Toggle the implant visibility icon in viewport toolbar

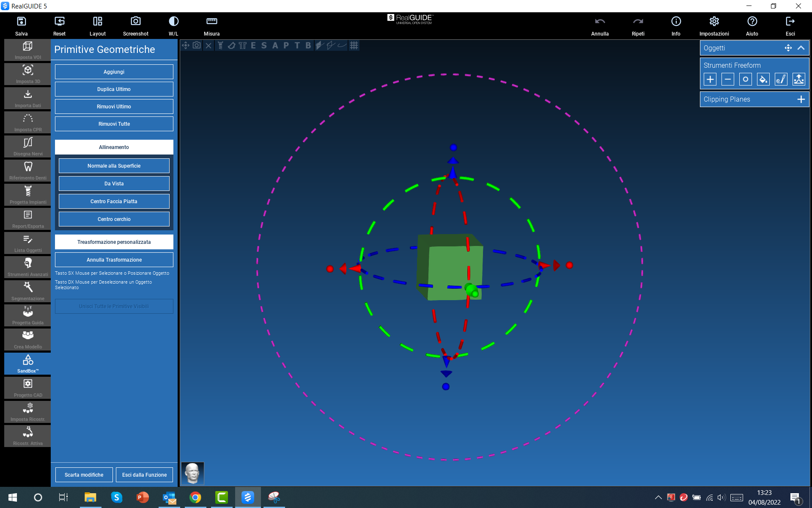click(220, 45)
